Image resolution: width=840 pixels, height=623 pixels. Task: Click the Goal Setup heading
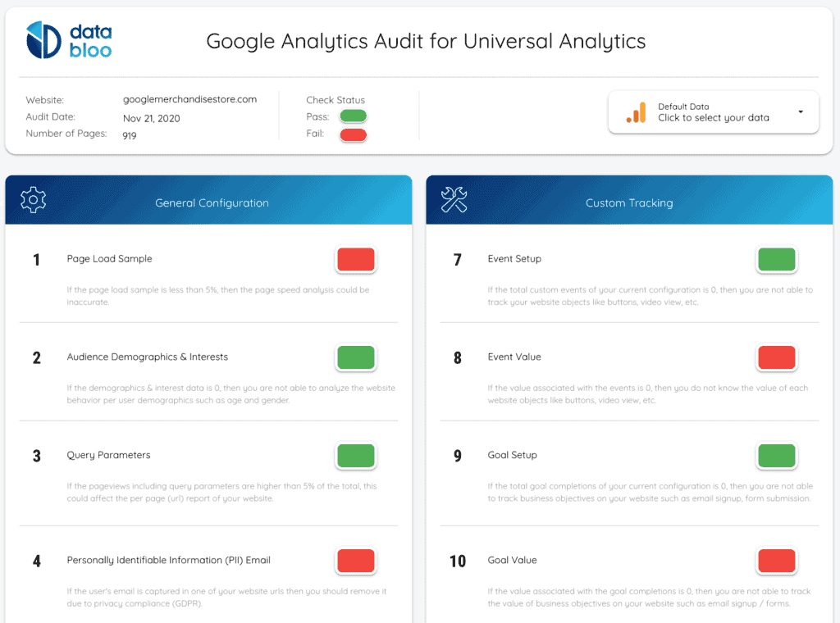(512, 455)
